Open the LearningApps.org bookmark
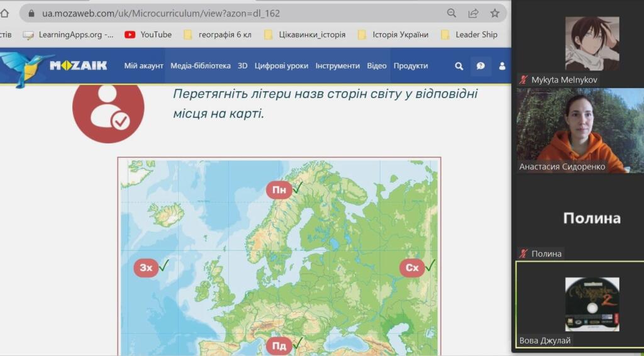 pos(68,35)
